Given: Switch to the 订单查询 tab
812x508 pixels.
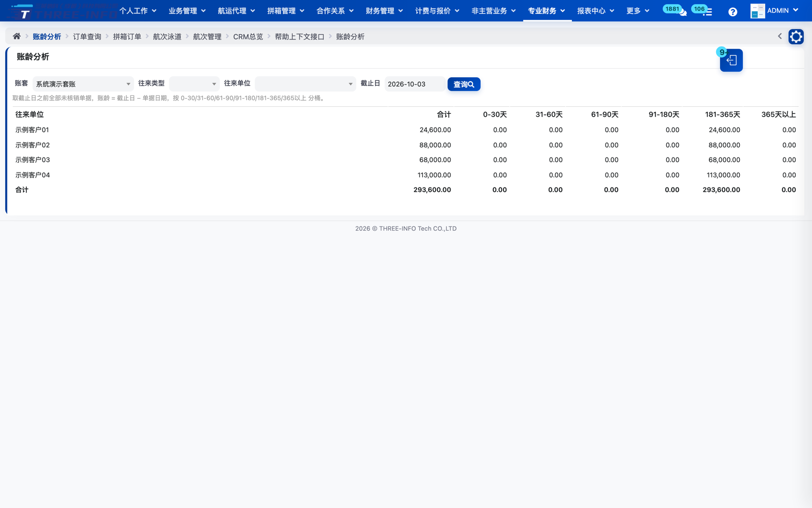Looking at the screenshot, I should tap(87, 37).
